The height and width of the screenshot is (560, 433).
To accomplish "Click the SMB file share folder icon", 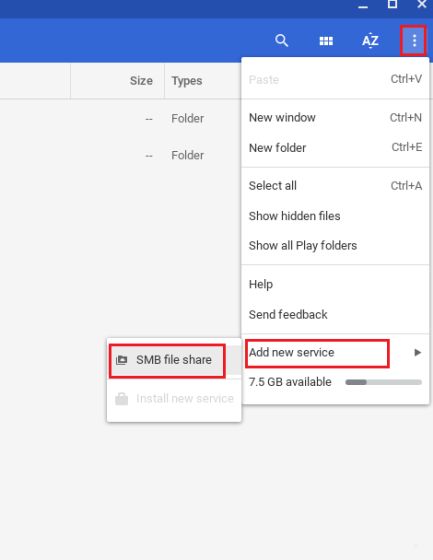I will [x=121, y=360].
